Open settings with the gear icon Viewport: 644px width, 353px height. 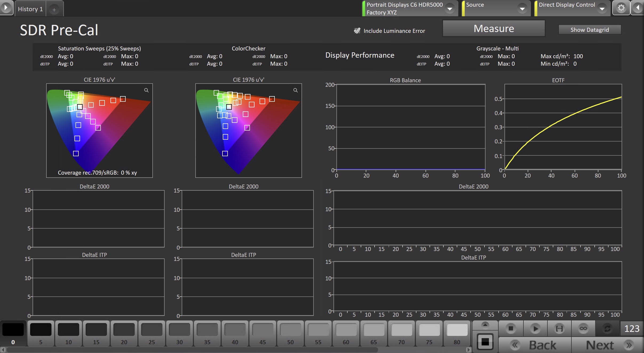621,8
